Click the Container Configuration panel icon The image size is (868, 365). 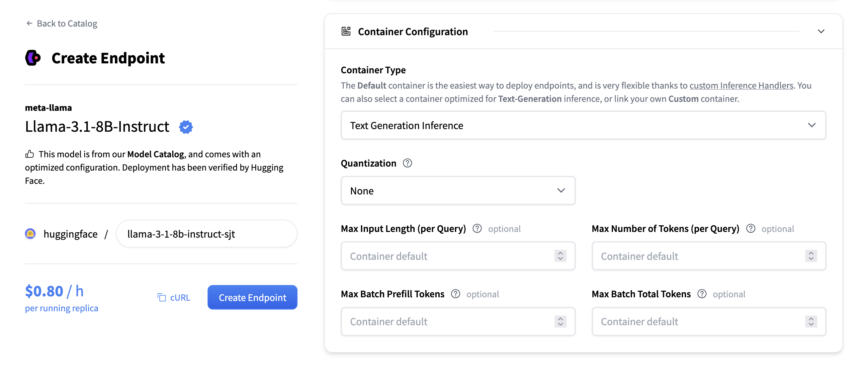tap(346, 31)
